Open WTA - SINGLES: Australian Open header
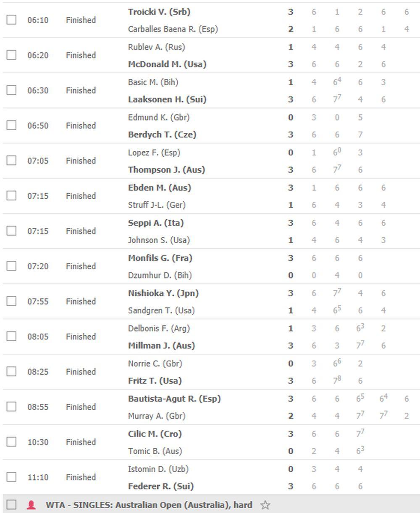Screen dimensions: 420x513 (149, 505)
